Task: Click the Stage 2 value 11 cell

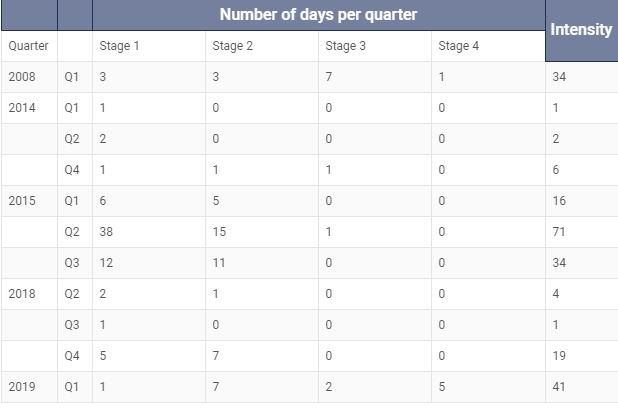Action: (x=262, y=263)
